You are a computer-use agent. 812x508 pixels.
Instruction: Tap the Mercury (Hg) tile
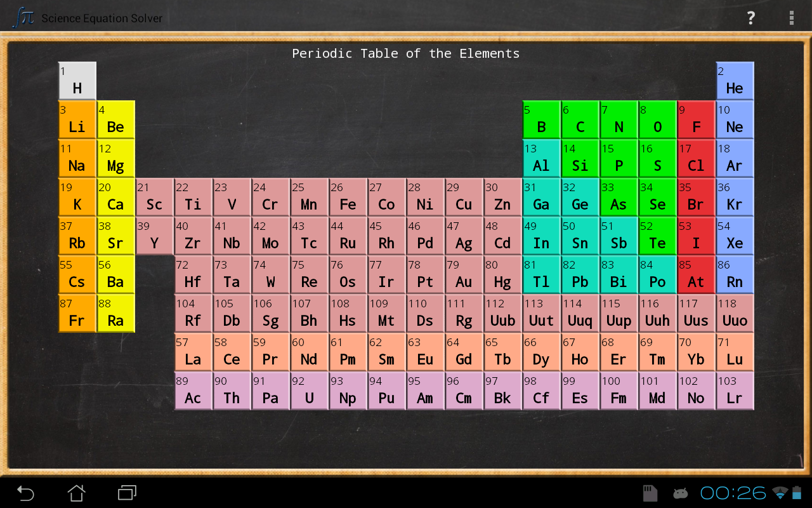[x=503, y=274]
